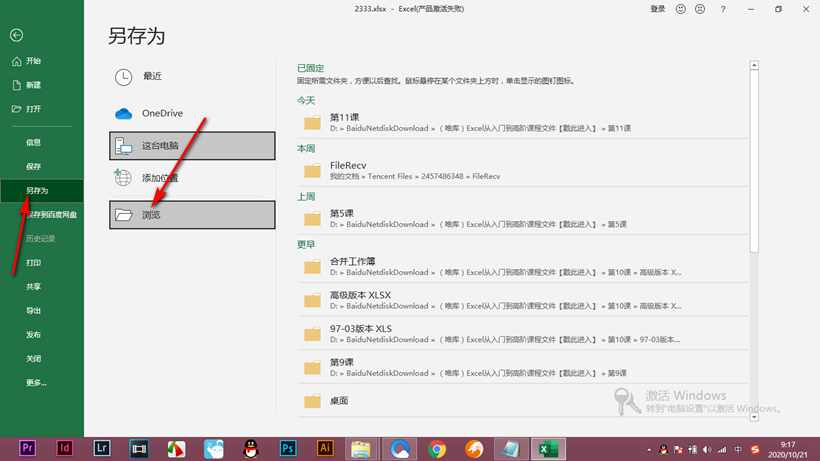Open Chrome from the taskbar
This screenshot has height=461, width=820.
437,449
